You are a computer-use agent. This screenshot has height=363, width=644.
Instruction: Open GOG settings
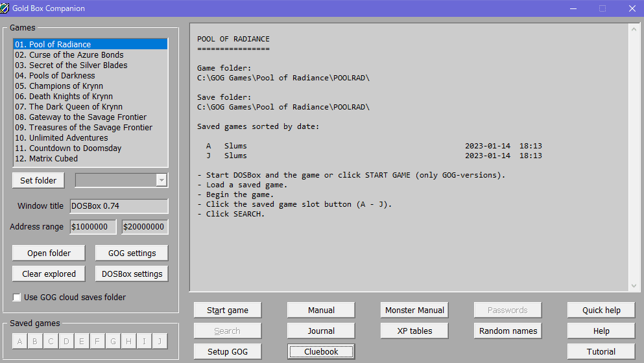coord(132,253)
